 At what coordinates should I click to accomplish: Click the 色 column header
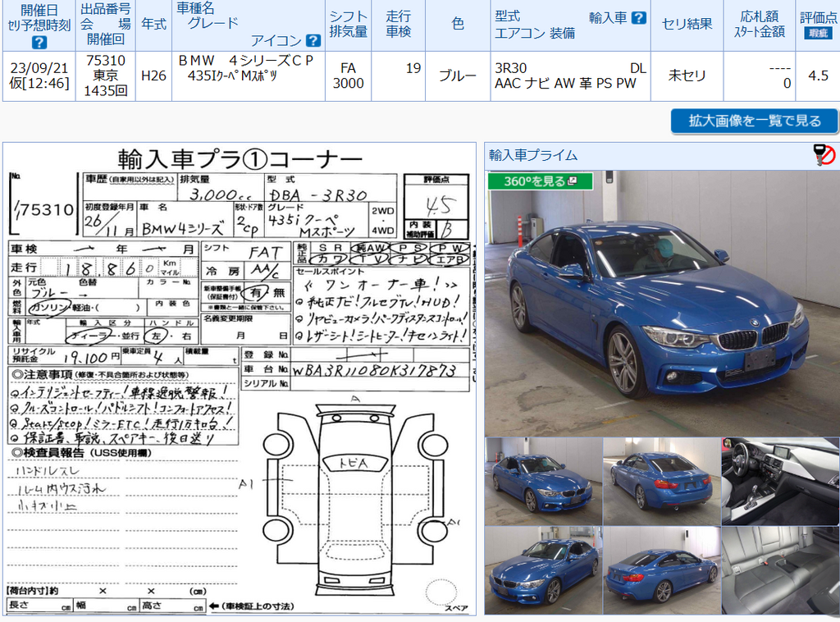(458, 24)
